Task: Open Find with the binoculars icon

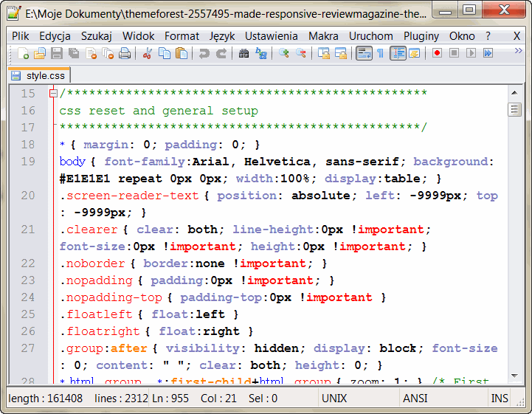Action: pos(244,53)
